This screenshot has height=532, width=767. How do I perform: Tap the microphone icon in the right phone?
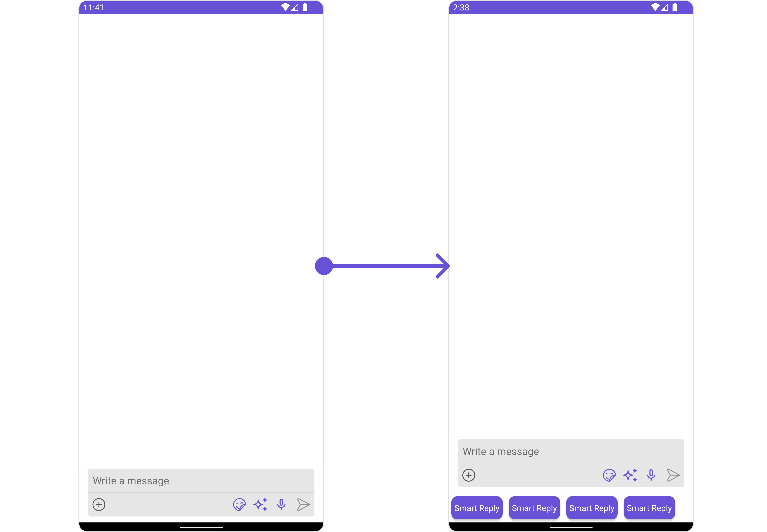point(651,475)
